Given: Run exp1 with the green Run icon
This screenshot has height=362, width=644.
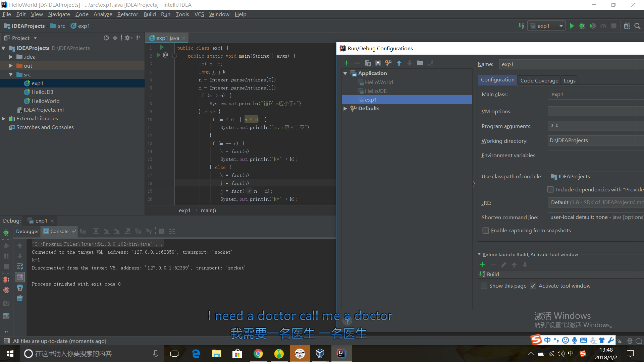Looking at the screenshot, I should pos(572,26).
